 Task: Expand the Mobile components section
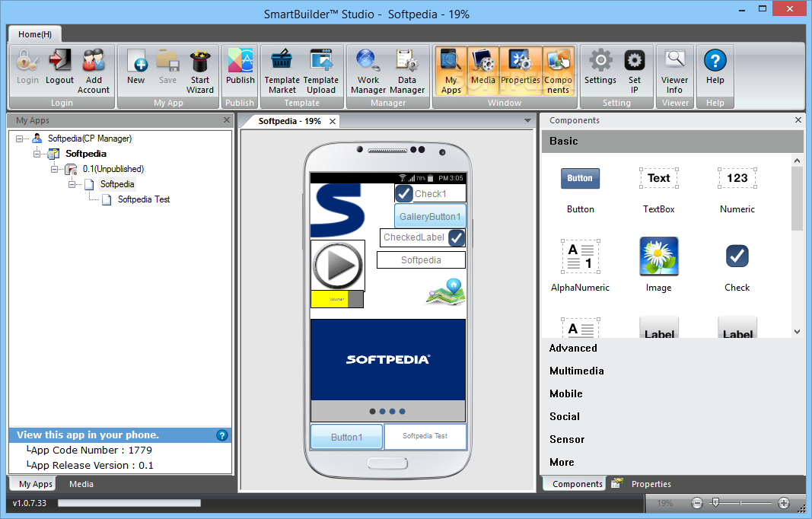[x=566, y=393]
